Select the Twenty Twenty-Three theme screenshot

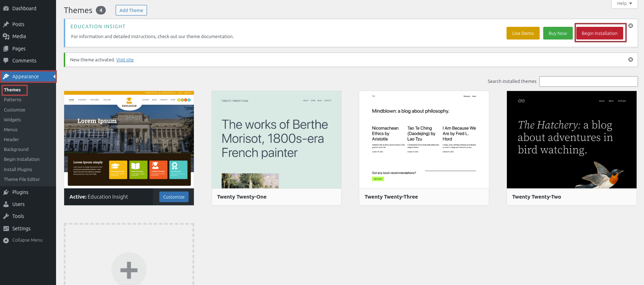pyautogui.click(x=424, y=140)
